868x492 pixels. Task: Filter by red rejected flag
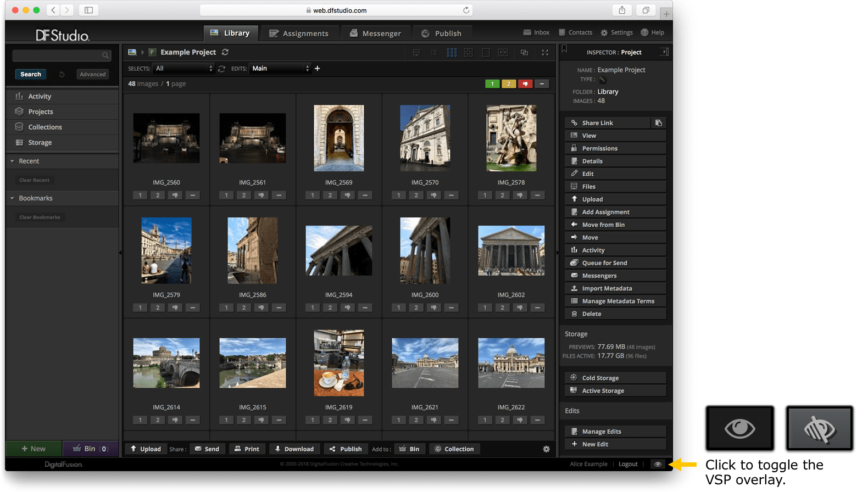pos(525,84)
